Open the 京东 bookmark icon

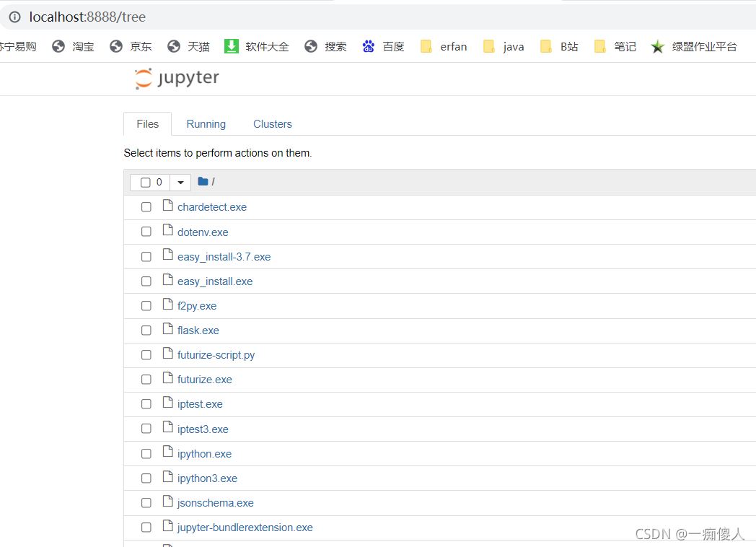(x=115, y=45)
